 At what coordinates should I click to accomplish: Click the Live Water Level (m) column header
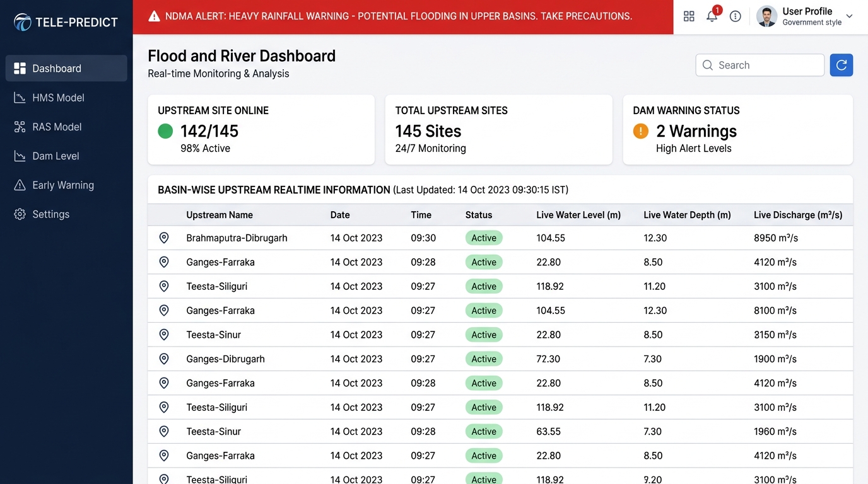(578, 215)
